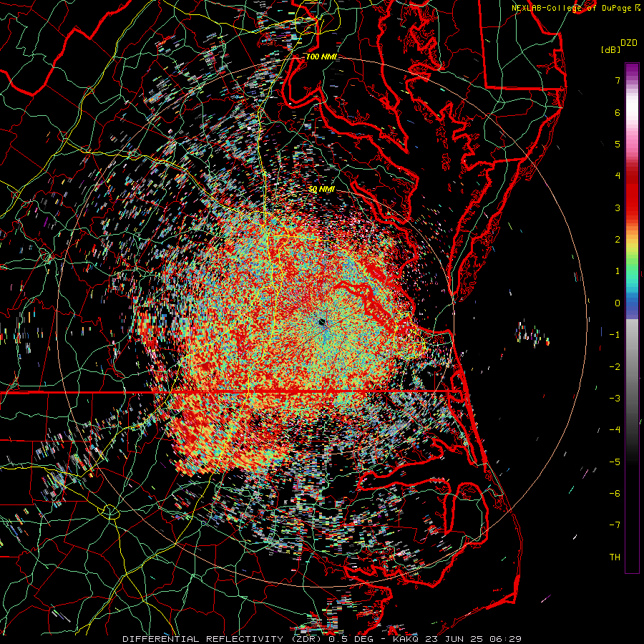Click the TH threshold label on the scale
Image resolution: width=644 pixels, height=644 pixels.
[x=615, y=557]
